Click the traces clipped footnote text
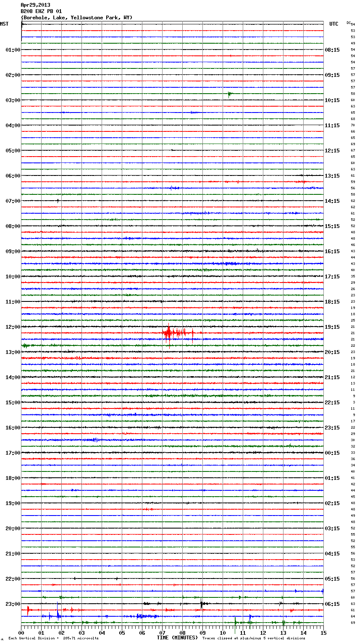 254,638
